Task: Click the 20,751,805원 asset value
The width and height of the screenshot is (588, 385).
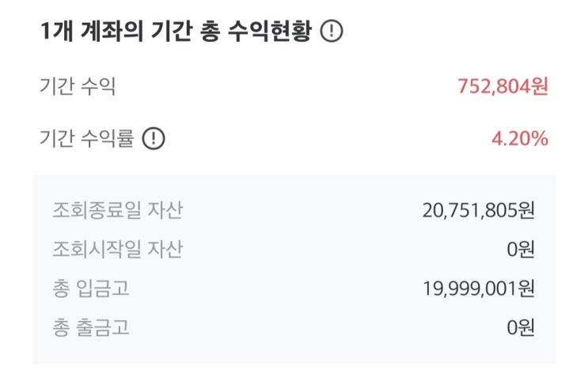Action: (479, 211)
